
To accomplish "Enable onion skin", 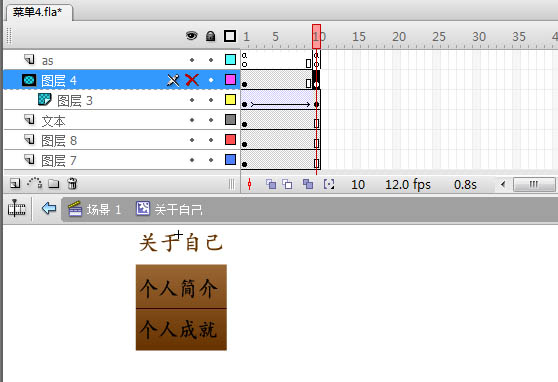I will pos(271,184).
